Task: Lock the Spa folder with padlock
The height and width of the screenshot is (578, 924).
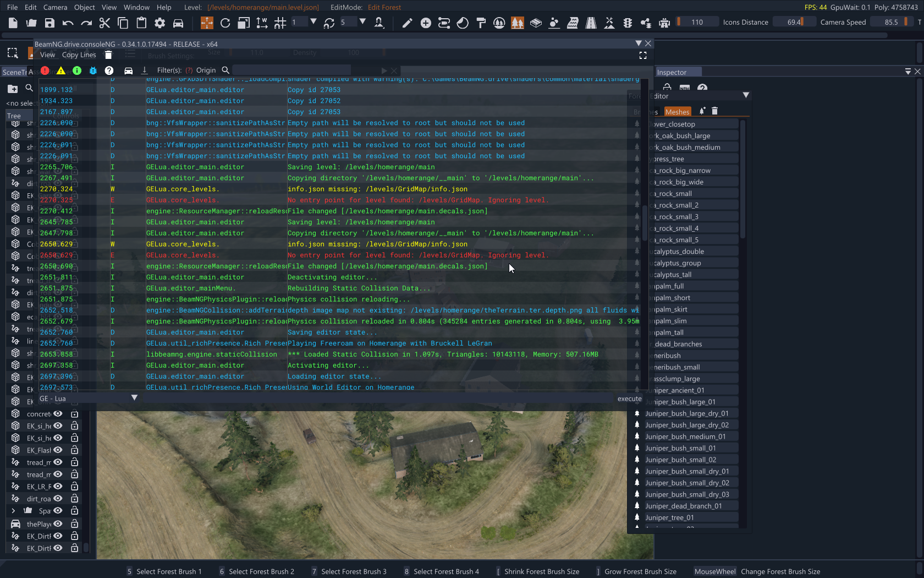Action: click(x=74, y=511)
